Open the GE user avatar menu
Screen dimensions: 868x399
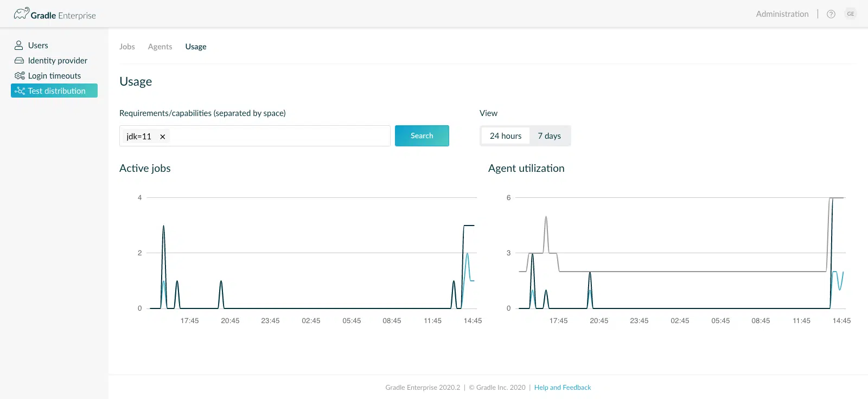(x=851, y=14)
